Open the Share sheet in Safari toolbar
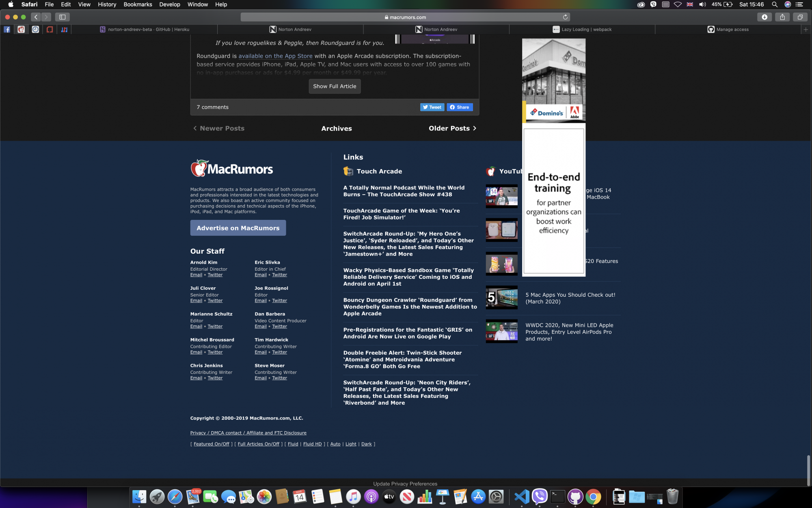The height and width of the screenshot is (508, 812). [x=782, y=17]
